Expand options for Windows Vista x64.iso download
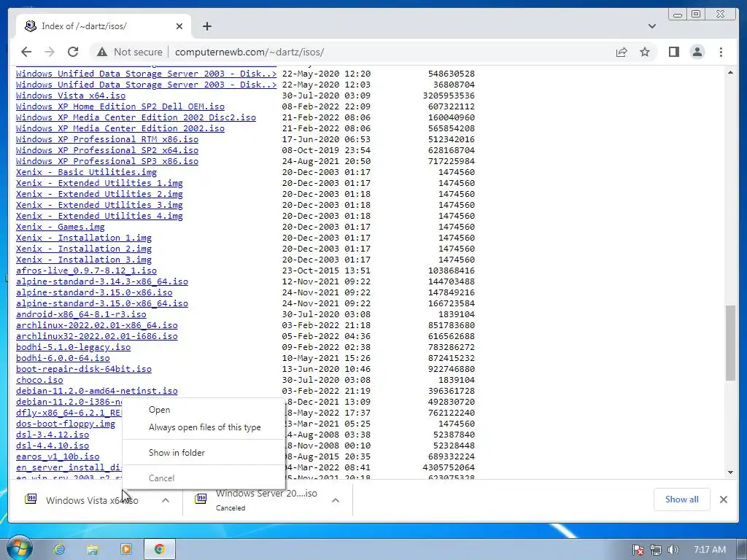This screenshot has height=560, width=747. tap(166, 500)
